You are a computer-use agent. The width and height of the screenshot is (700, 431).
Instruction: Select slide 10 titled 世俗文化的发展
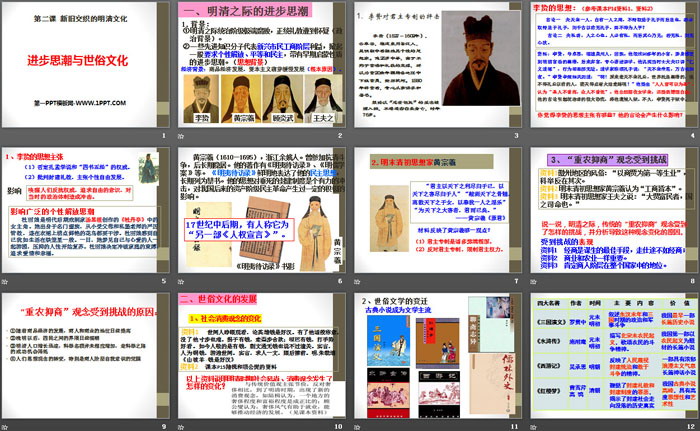coord(260,358)
